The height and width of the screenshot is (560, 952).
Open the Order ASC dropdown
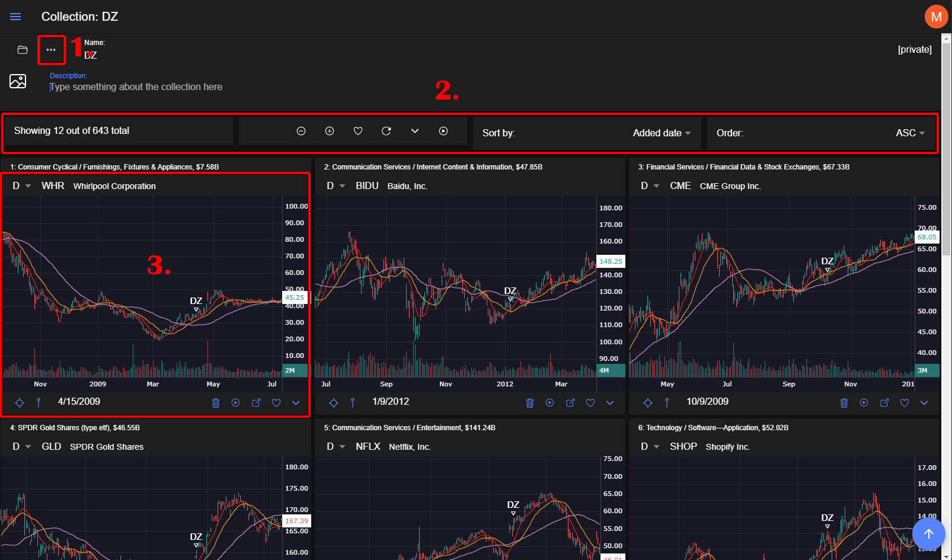(910, 133)
